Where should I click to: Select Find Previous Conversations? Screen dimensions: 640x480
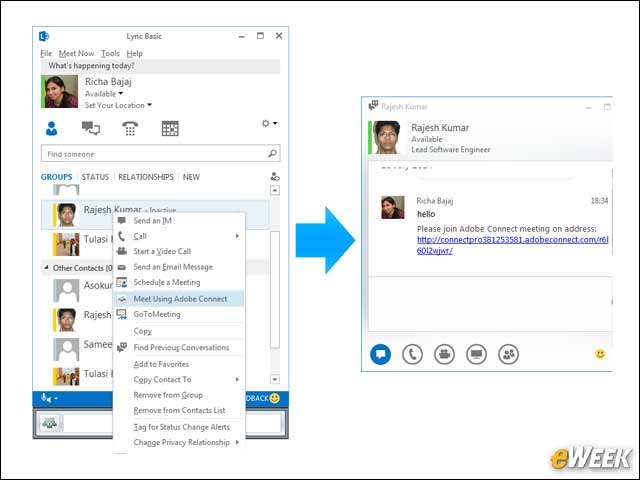pyautogui.click(x=179, y=347)
